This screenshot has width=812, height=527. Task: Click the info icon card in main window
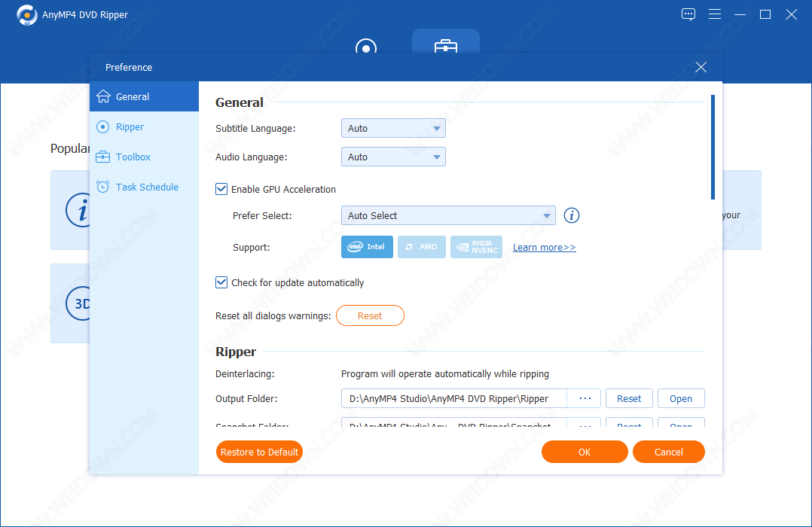pos(78,210)
